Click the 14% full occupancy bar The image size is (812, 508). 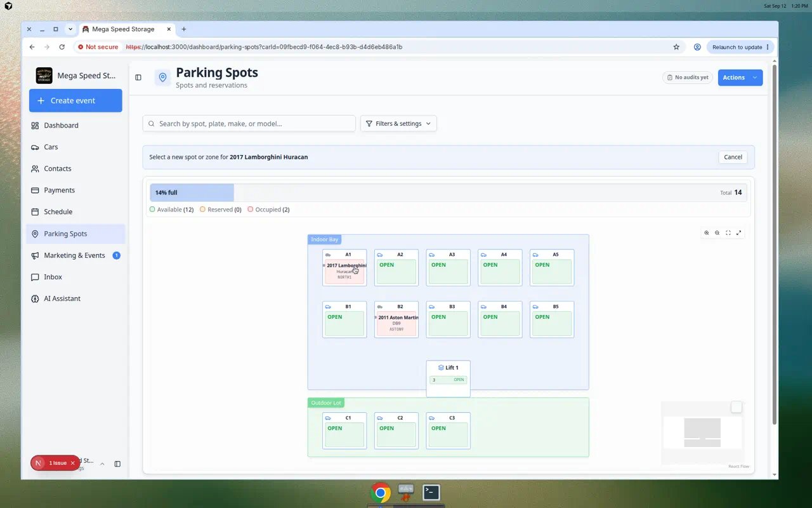pyautogui.click(x=192, y=192)
